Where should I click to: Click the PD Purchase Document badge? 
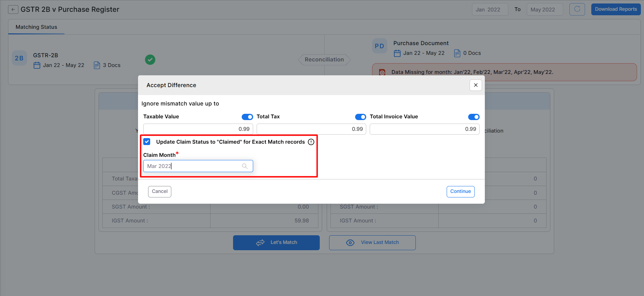tap(379, 46)
